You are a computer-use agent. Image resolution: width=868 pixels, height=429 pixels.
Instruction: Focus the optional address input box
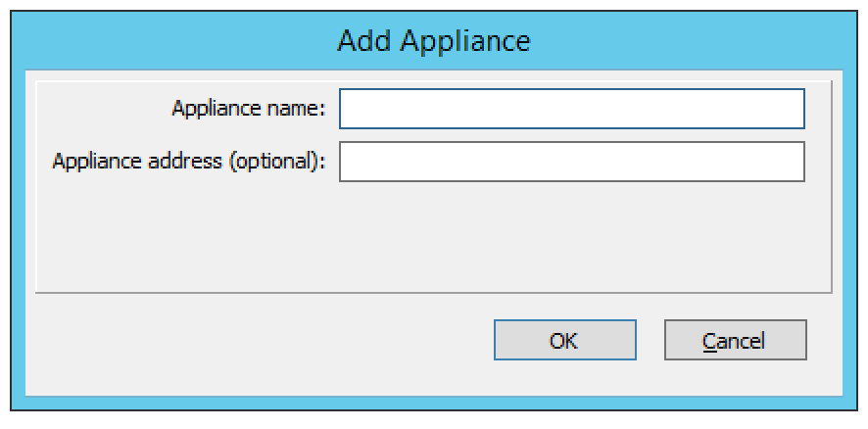coord(571,162)
